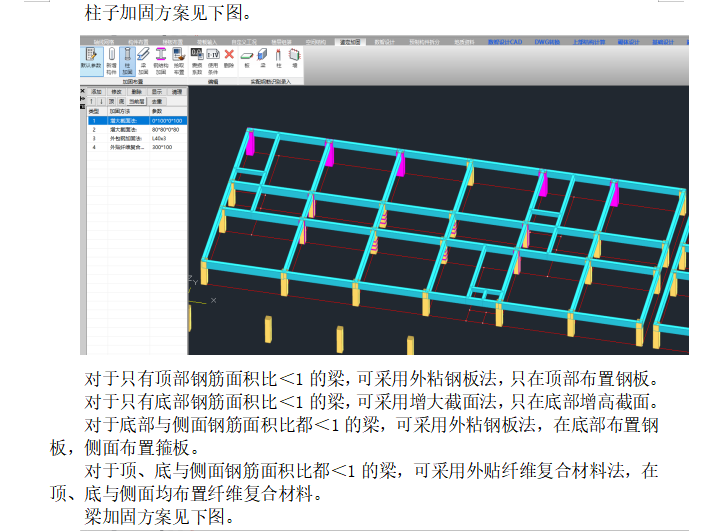Screen dimensions: 713x531
Task: Click the 编辑 ribbon group label
Action: pyautogui.click(x=213, y=82)
